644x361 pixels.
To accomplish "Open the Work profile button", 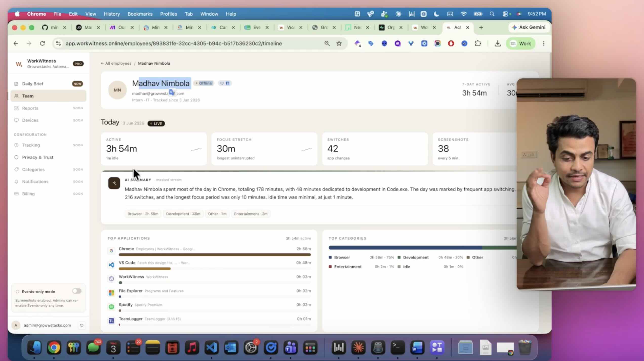I will pos(520,43).
